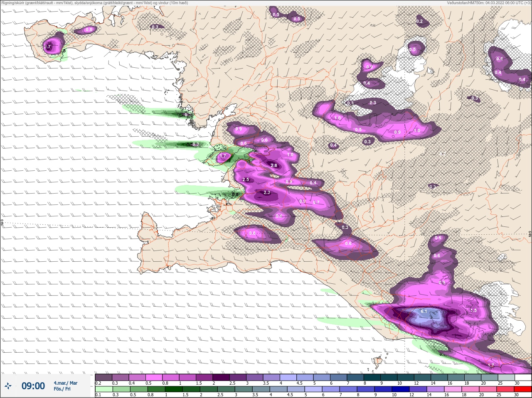The height and width of the screenshot is (398, 532).
Task: Click the 2.8 precipitation value on map
Action: point(273,165)
